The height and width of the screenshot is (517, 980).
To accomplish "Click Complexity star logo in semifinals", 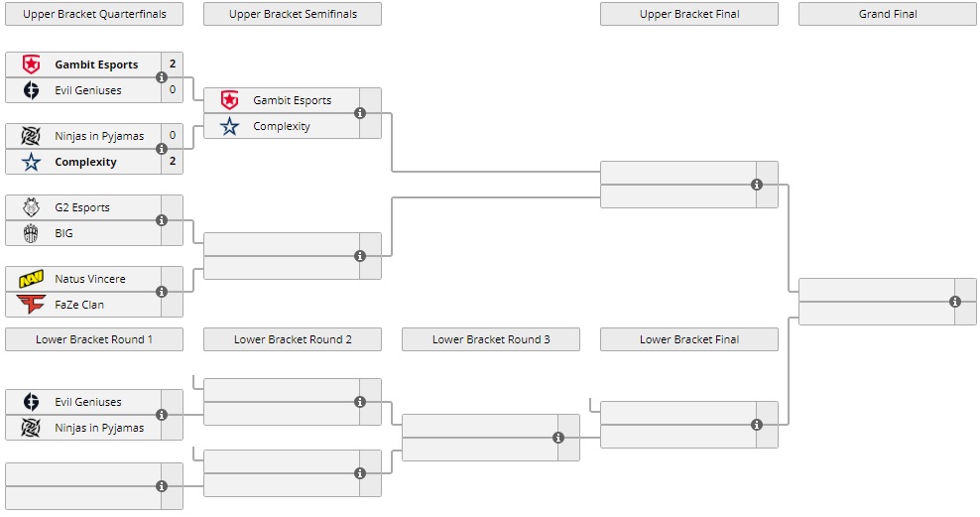I will coord(229,126).
